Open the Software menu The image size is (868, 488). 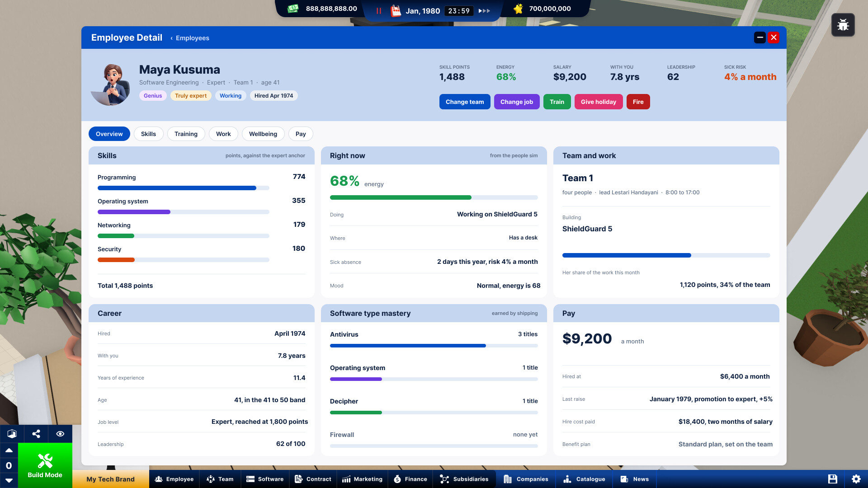point(265,479)
